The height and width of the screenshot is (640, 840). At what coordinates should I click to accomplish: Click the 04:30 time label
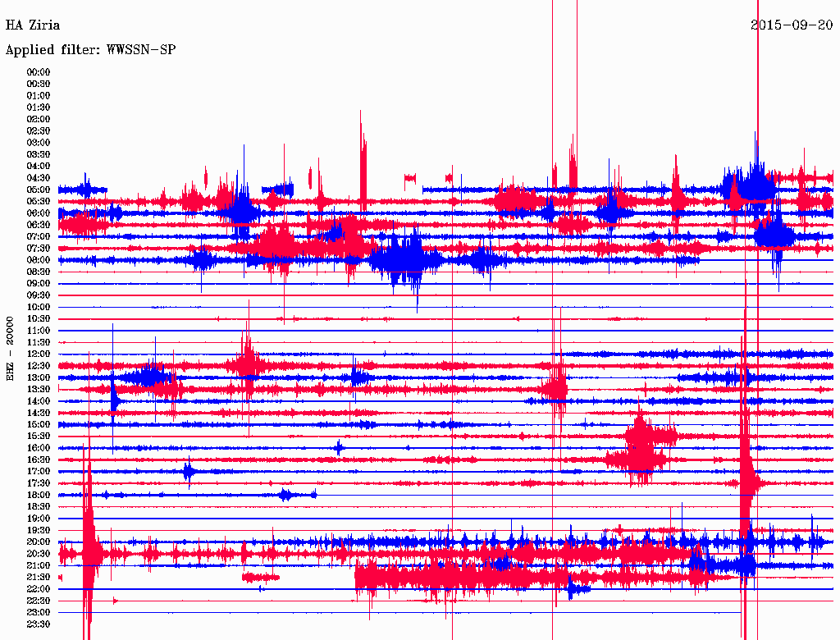click(x=39, y=178)
